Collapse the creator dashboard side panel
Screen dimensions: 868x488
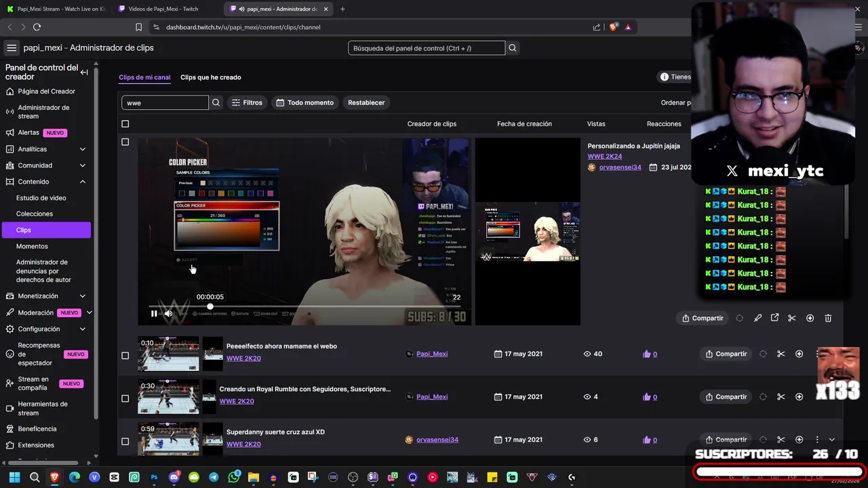point(84,72)
